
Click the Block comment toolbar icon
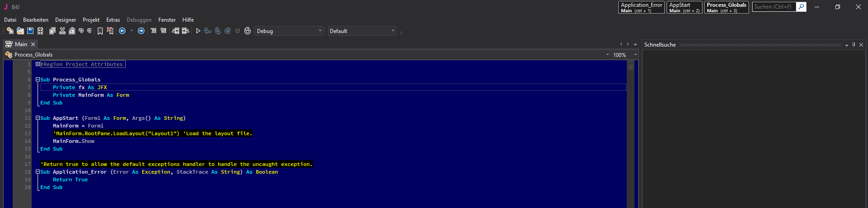(x=153, y=31)
